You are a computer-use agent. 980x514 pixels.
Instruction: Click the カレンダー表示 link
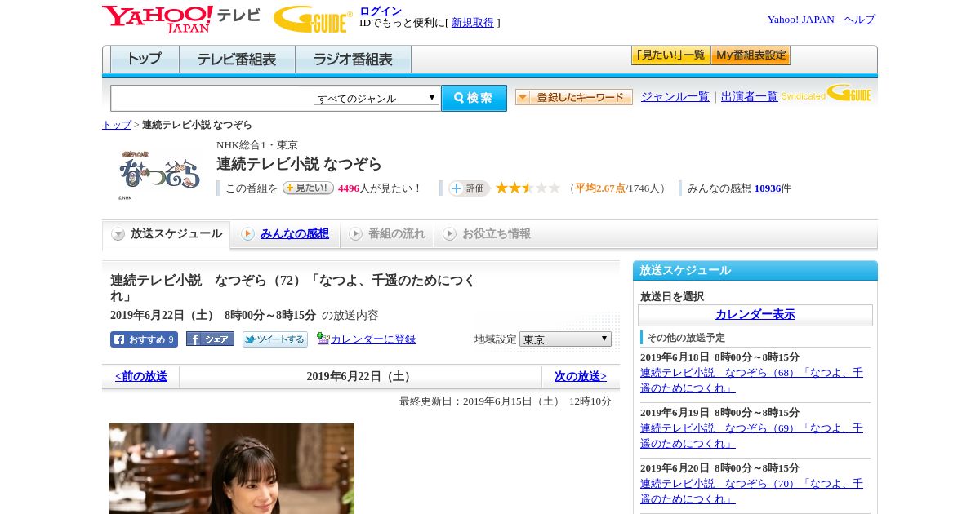click(x=755, y=315)
